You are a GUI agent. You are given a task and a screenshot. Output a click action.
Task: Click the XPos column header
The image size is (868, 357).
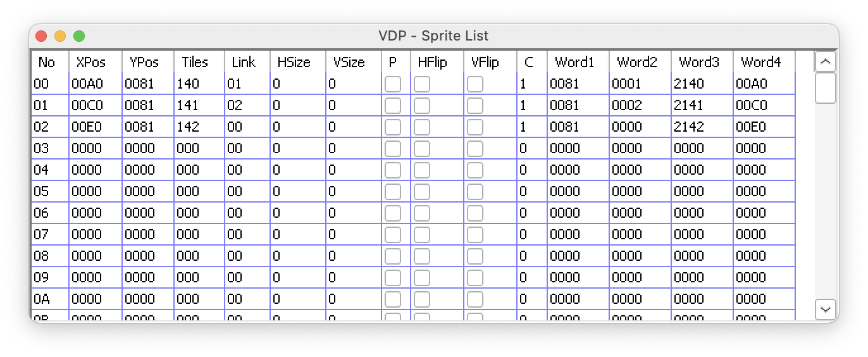tap(90, 62)
